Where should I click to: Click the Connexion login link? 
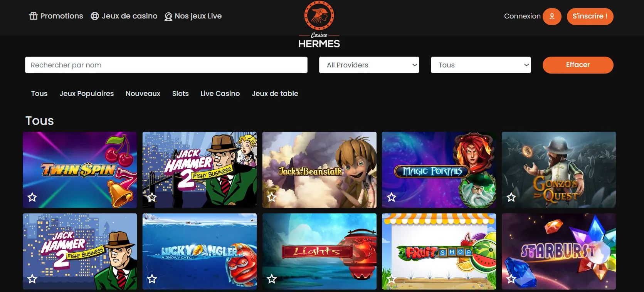pos(522,16)
